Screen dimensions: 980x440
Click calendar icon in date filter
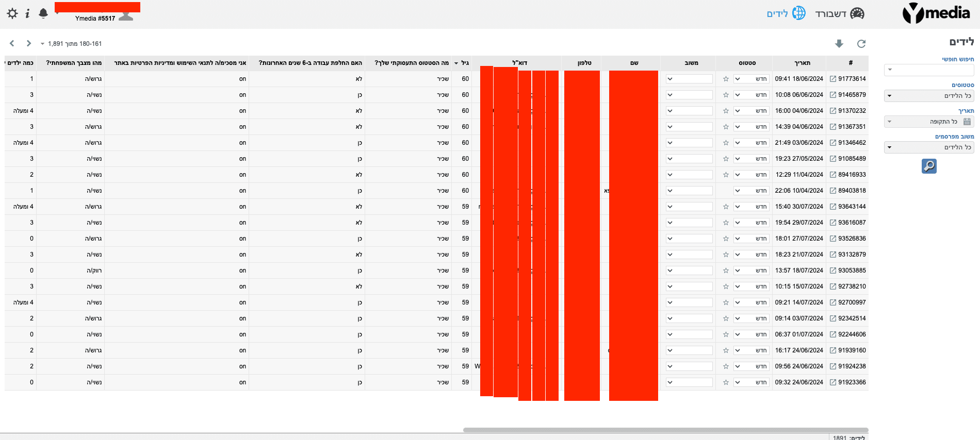point(967,122)
